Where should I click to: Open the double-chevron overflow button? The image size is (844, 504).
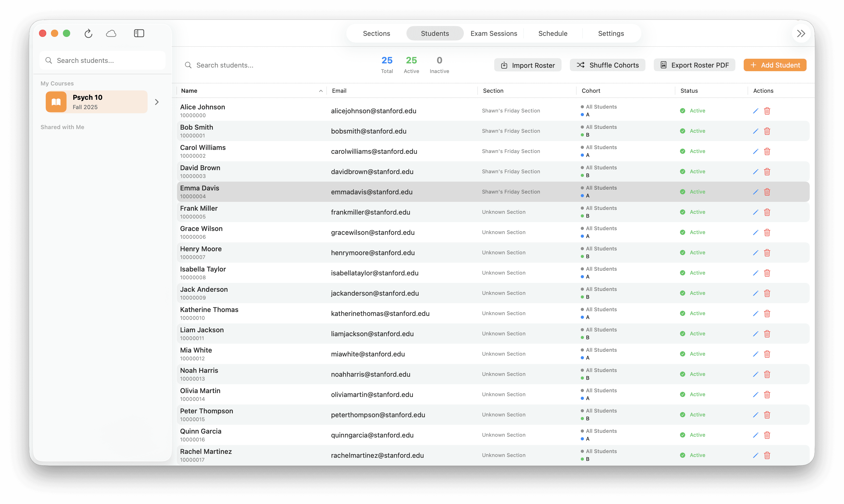coord(801,33)
